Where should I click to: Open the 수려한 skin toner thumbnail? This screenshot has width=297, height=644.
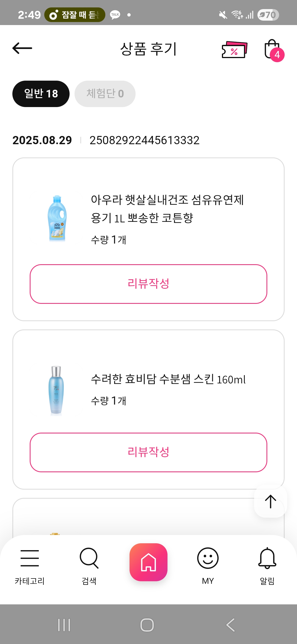(x=56, y=389)
